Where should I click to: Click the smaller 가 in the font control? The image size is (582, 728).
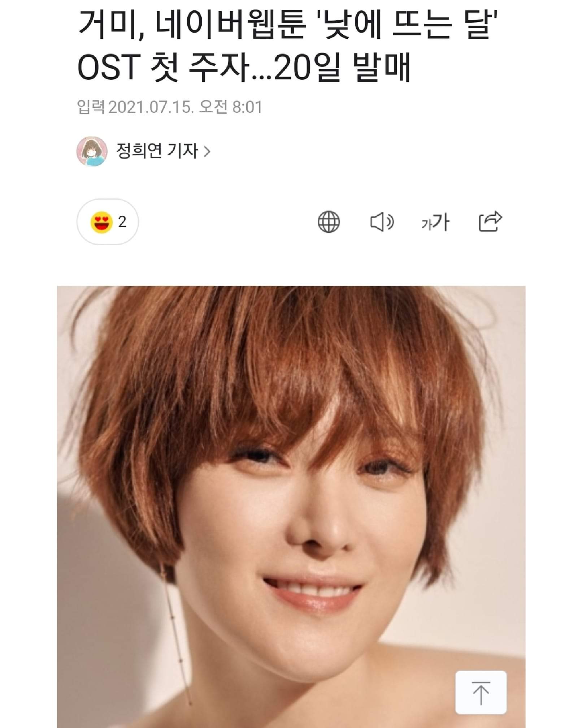coord(426,225)
